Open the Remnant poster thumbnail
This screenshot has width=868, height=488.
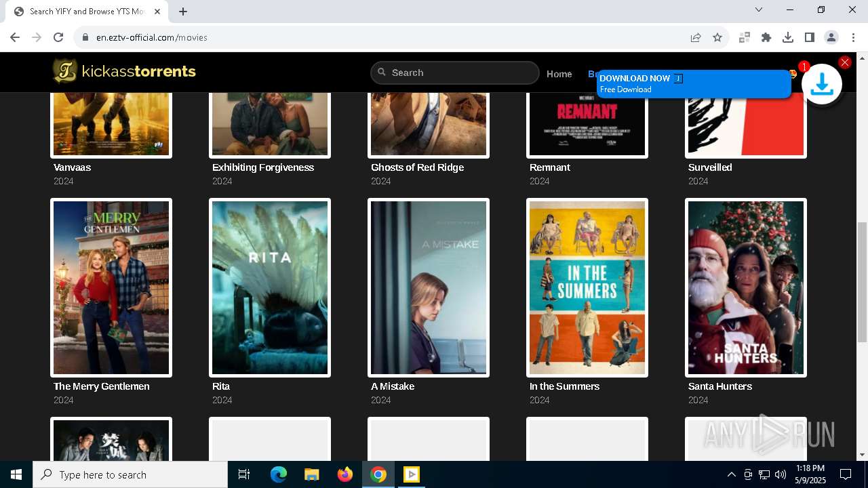(x=587, y=124)
